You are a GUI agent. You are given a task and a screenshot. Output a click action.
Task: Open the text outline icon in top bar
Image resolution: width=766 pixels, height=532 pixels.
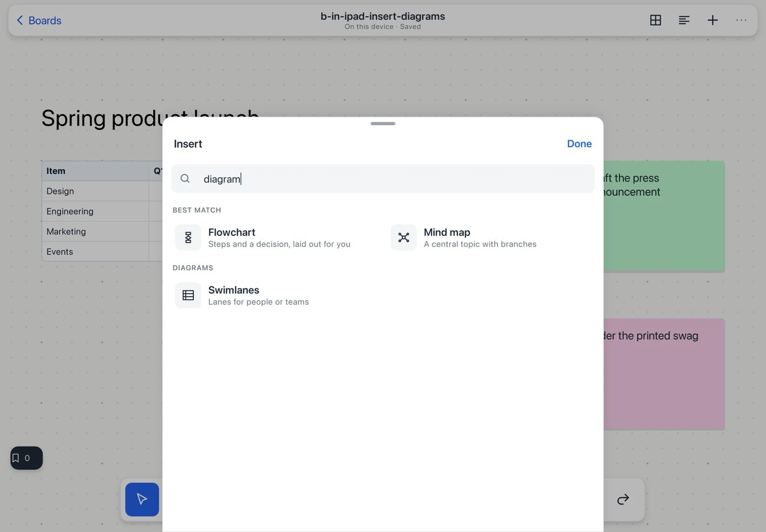click(x=684, y=20)
